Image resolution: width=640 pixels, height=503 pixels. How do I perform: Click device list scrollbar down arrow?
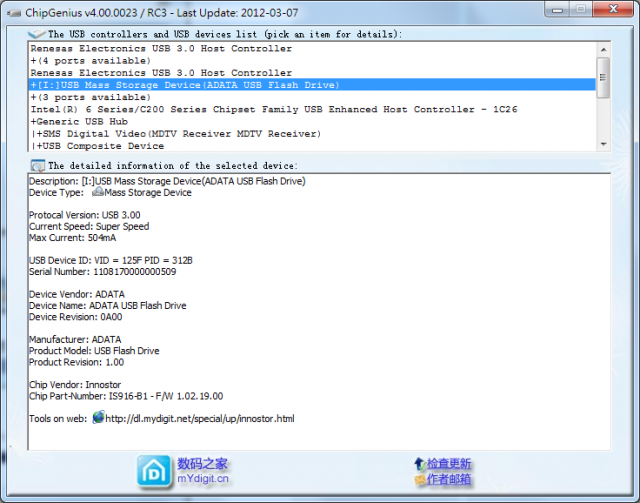(x=603, y=144)
